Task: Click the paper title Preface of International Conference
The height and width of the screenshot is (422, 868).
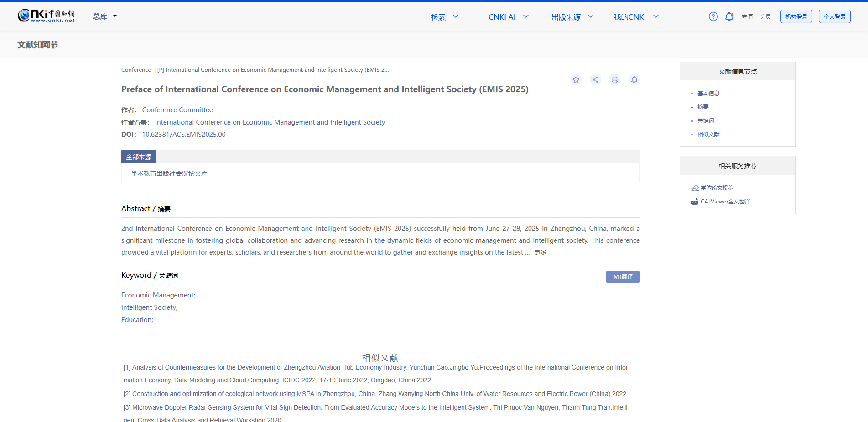Action: pos(325,89)
